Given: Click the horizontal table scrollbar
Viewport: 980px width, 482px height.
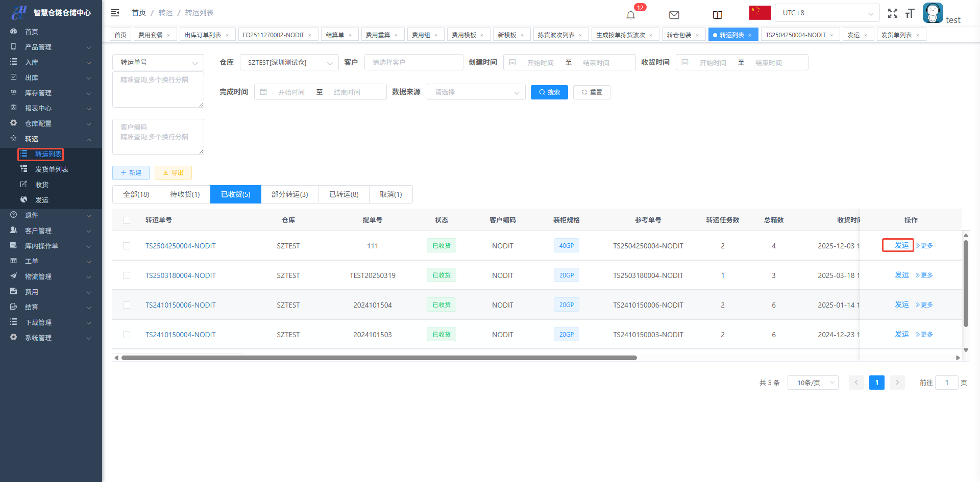Looking at the screenshot, I should coord(379,358).
